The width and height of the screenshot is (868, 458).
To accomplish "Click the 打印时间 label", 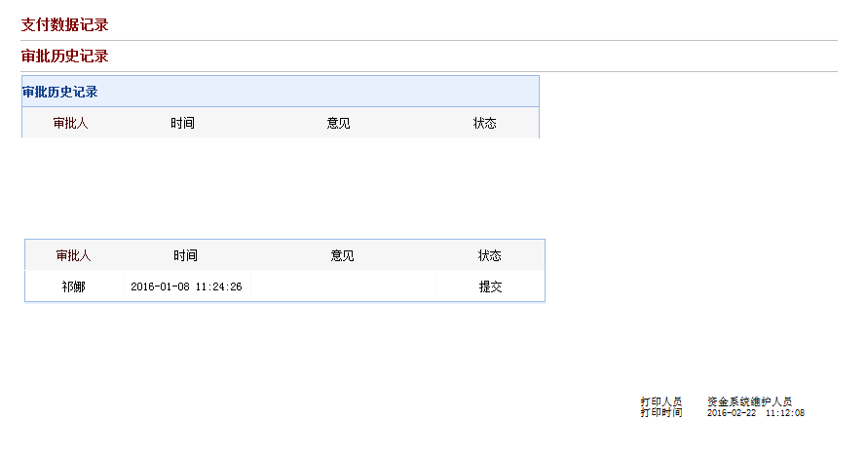I will point(660,412).
